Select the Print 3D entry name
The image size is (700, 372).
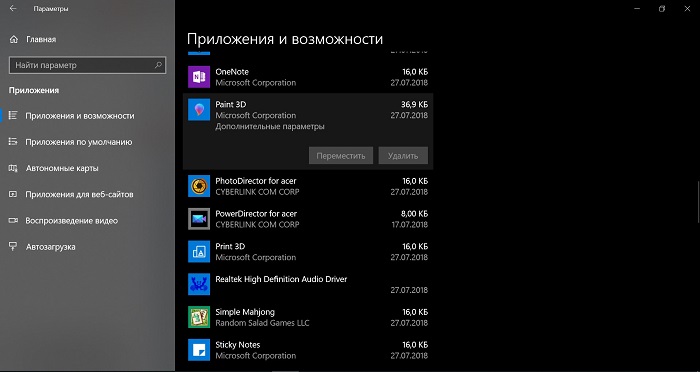pyautogui.click(x=230, y=246)
